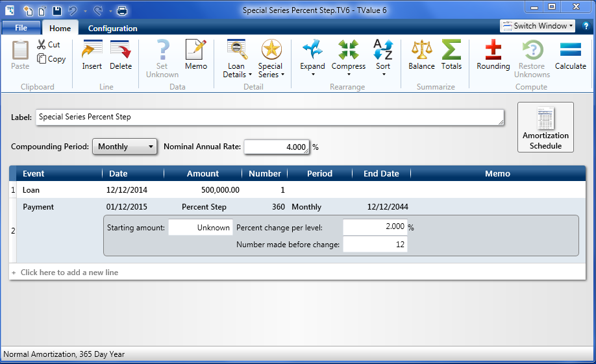The height and width of the screenshot is (364, 596).
Task: Open a file using quick access toolbar icon
Action: (x=42, y=10)
